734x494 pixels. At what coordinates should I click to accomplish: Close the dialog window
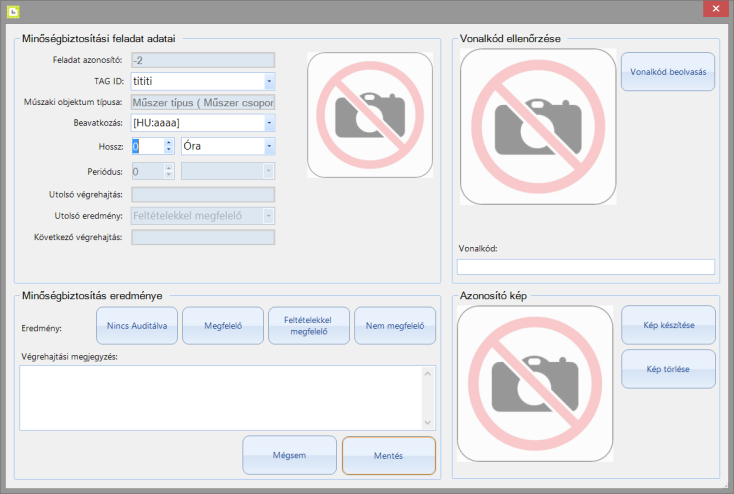[x=716, y=8]
